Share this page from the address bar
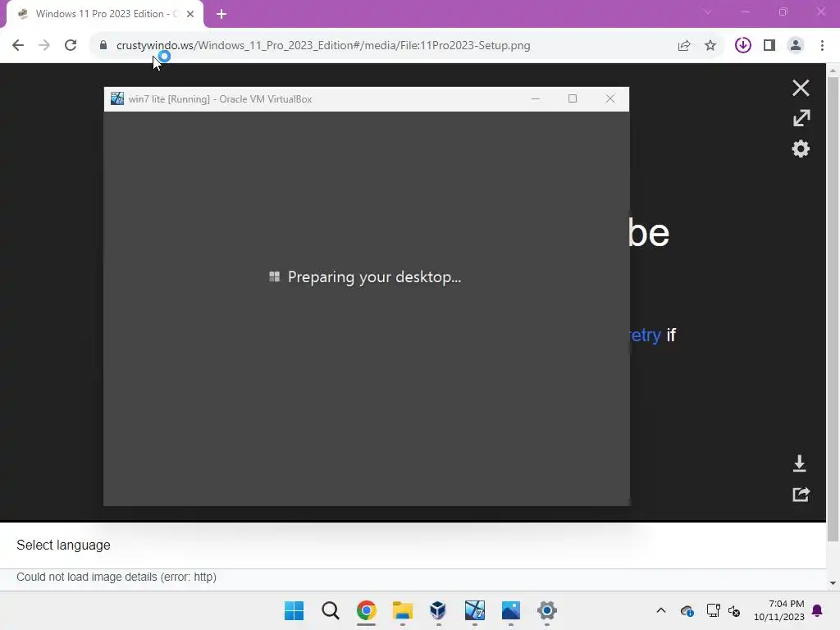This screenshot has height=630, width=840. pyautogui.click(x=684, y=46)
